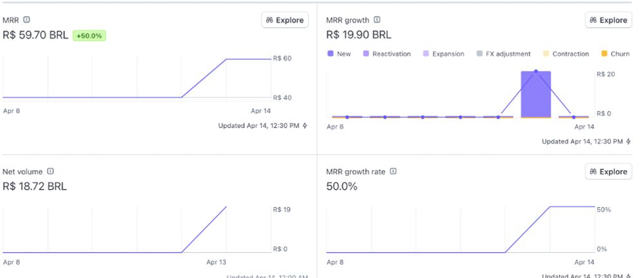This screenshot has width=644, height=278.
Task: Click the R$ 18.72 BRL net volume value
Action: (x=35, y=187)
